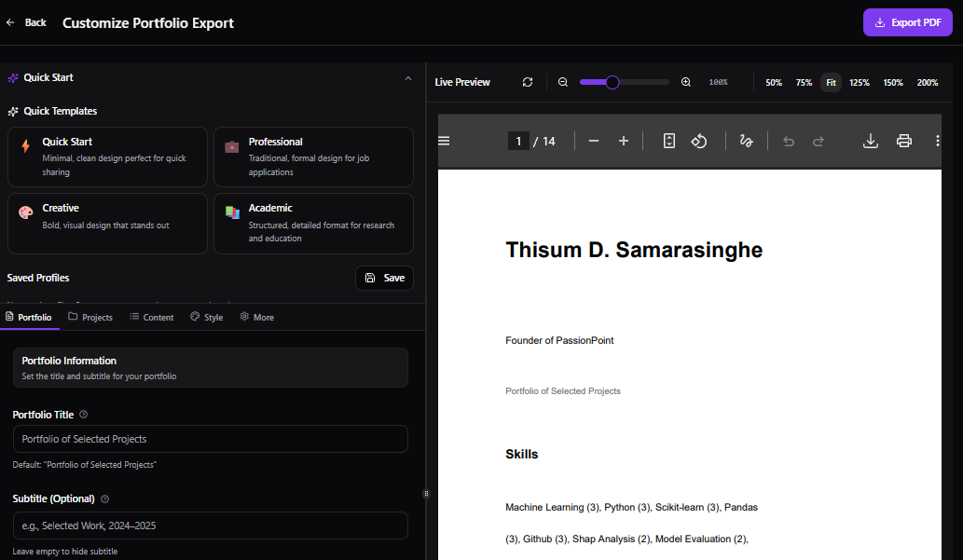Switch to the Style tab
963x560 pixels.
coord(207,317)
